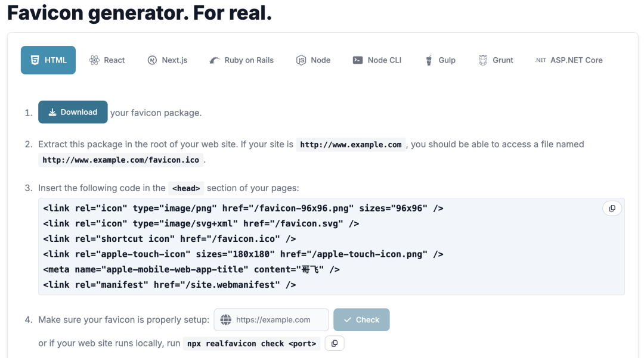Click the Node CLI terminal icon
This screenshot has width=644, height=358.
pyautogui.click(x=358, y=60)
